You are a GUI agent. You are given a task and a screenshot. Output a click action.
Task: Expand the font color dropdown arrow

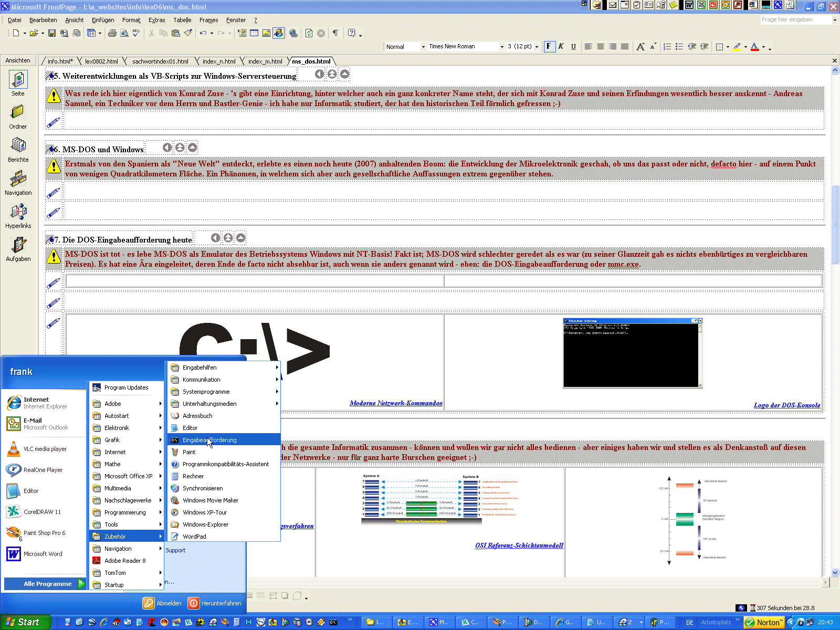pos(763,47)
